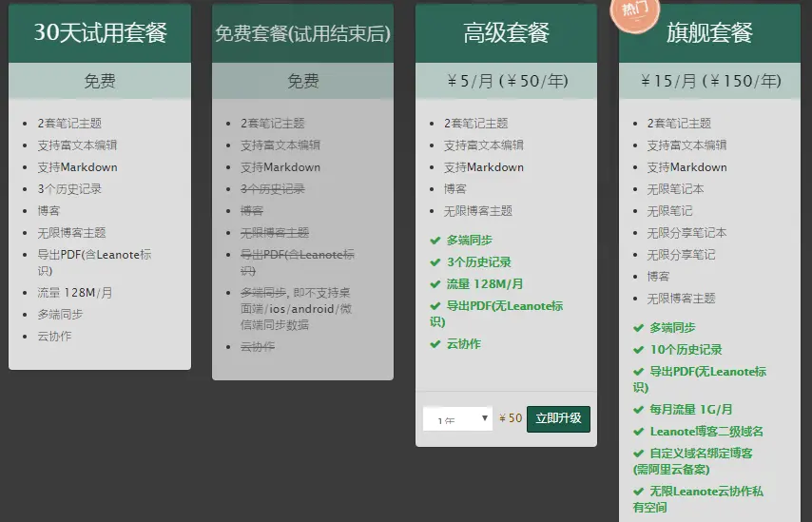Click the ¥5/月 (¥50/年) price label
Viewport: 812px width, 522px height.
(507, 81)
